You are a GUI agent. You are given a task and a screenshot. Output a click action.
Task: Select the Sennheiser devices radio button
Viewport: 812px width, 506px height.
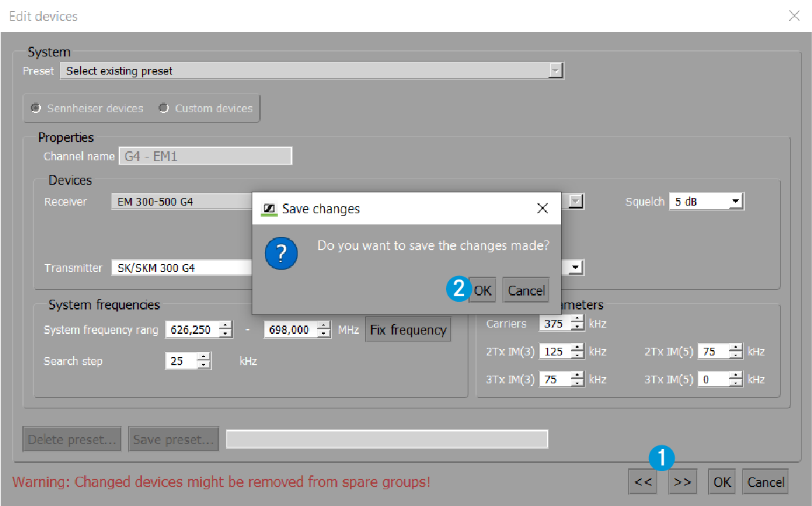pos(36,108)
